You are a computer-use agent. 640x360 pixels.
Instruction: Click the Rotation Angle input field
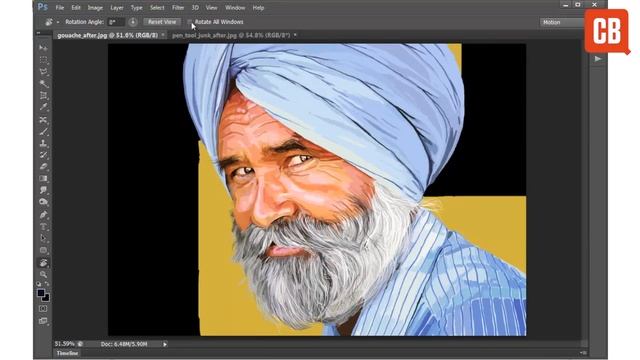click(x=116, y=22)
